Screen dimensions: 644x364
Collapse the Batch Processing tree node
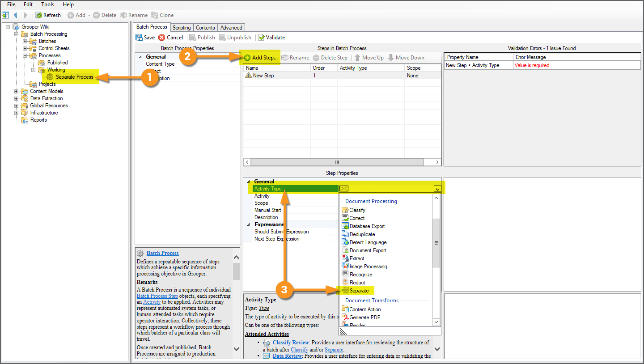(17, 34)
